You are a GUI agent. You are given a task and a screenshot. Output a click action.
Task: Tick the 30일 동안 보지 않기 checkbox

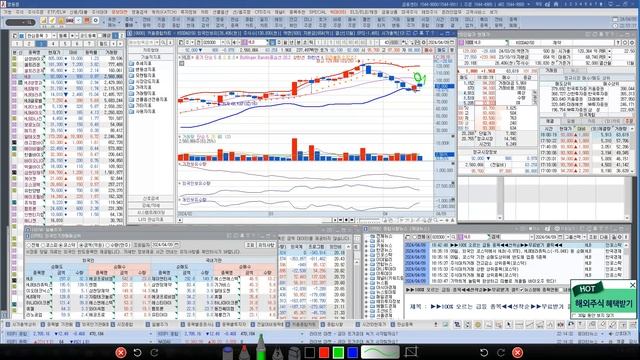[x=574, y=315]
